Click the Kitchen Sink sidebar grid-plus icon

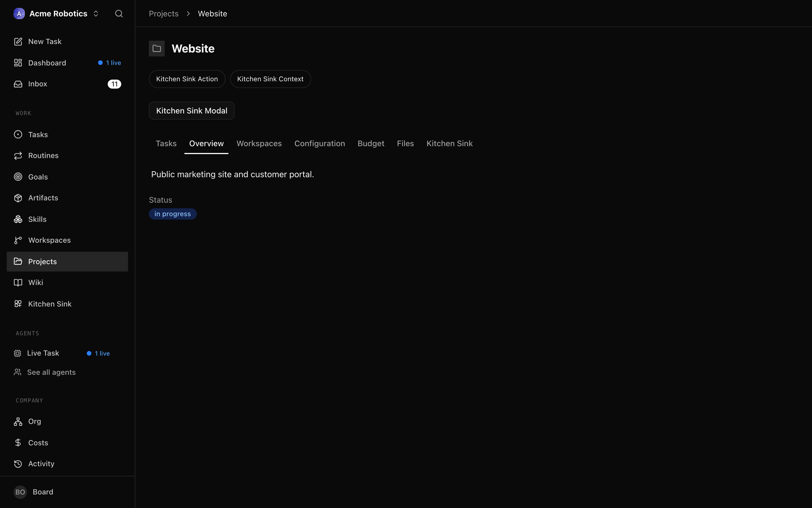18,304
